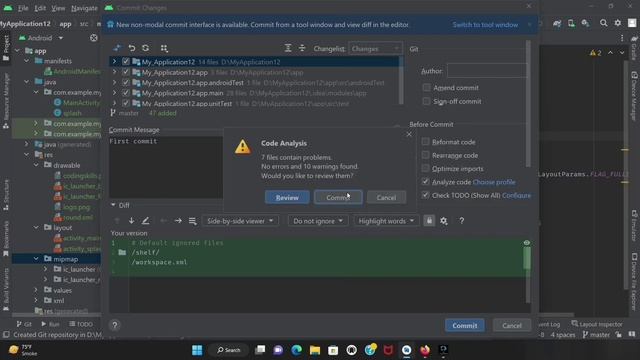640x360 pixels.
Task: Click Collapse All icon in changes toolbar
Action: [302, 48]
